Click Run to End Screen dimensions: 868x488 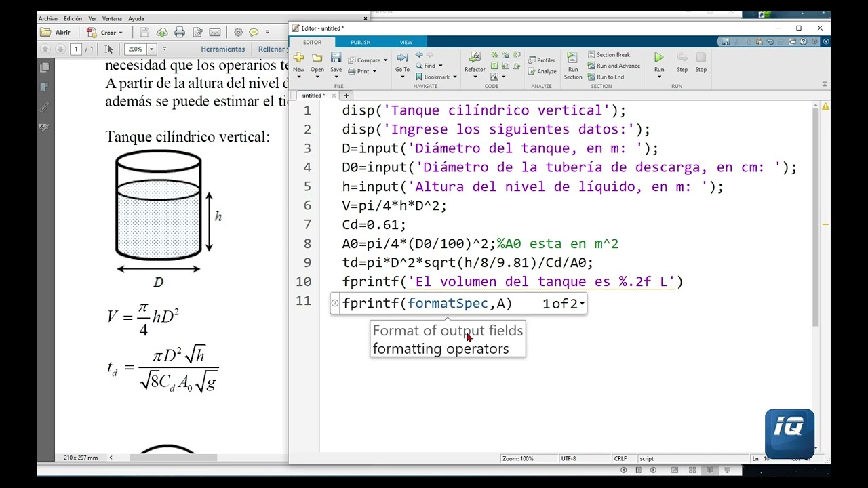(606, 77)
